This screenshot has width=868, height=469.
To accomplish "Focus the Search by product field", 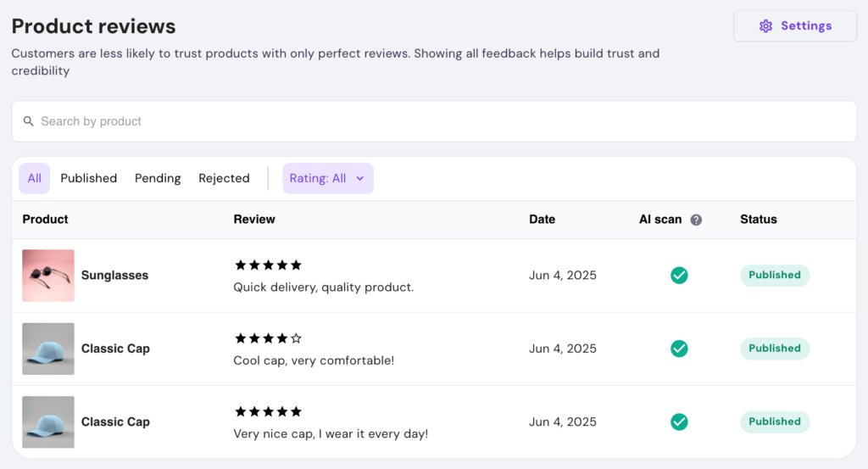I will click(434, 121).
